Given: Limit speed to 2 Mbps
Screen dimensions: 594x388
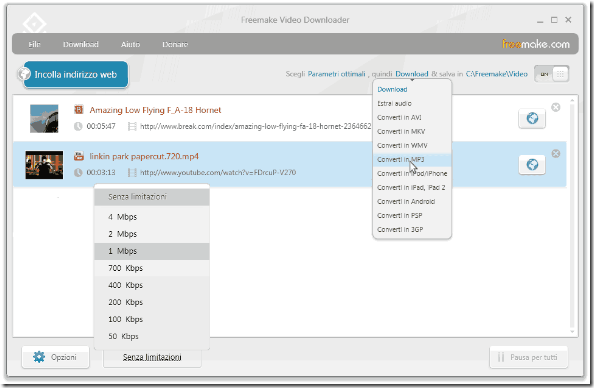Looking at the screenshot, I should pyautogui.click(x=152, y=234).
